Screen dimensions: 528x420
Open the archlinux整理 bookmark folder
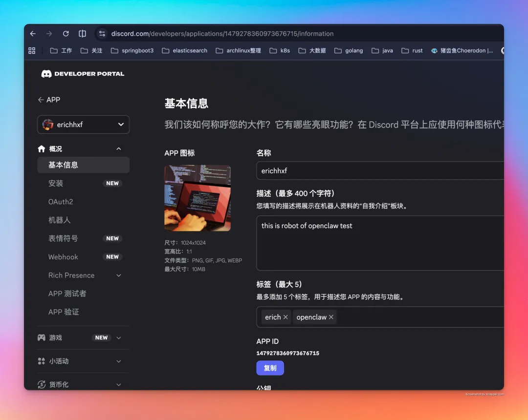(238, 50)
